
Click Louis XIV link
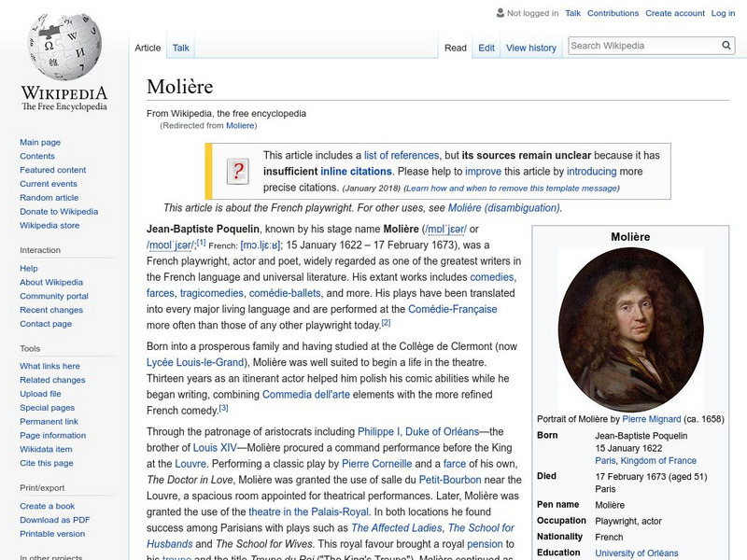click(x=215, y=448)
